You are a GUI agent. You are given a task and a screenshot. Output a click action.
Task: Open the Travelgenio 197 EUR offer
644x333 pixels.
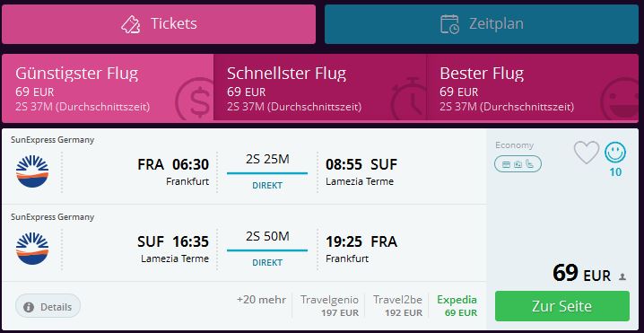click(x=329, y=306)
